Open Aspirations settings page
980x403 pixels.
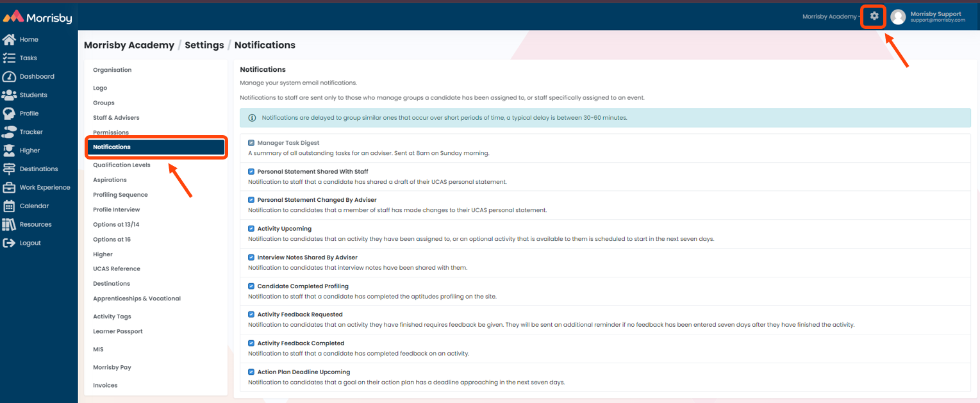pos(110,180)
